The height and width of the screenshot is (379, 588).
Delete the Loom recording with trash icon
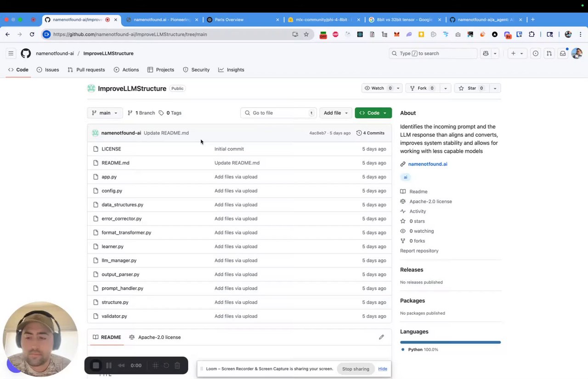[177, 366]
